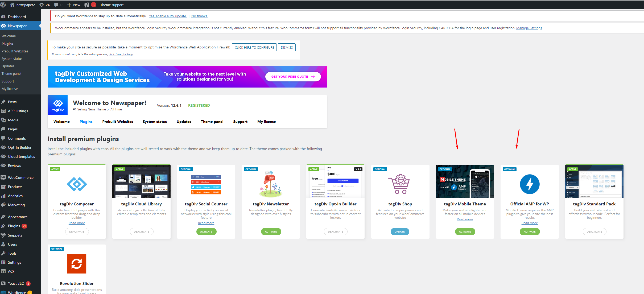The image size is (644, 294).
Task: Click the Opt-In Builder sidebar icon
Action: coord(3,147)
